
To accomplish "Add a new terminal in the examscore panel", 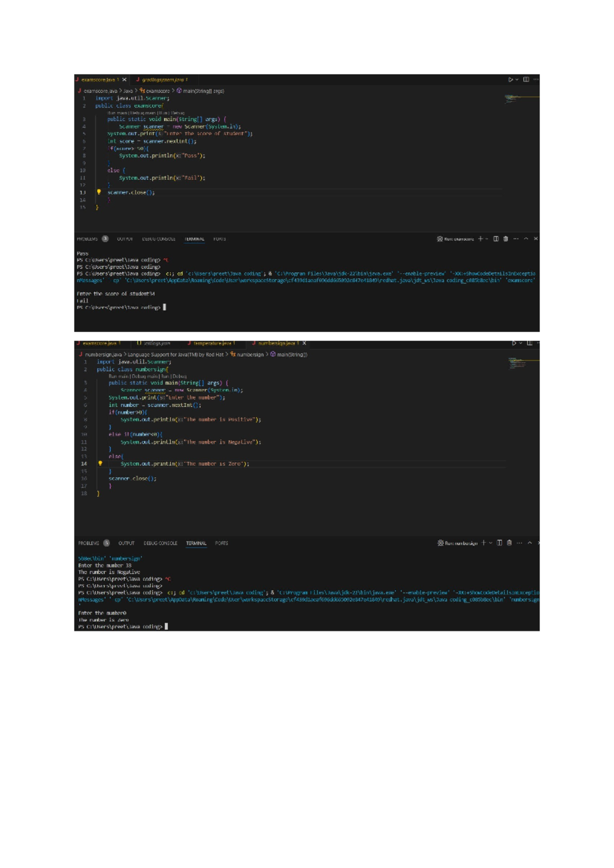I will coord(480,239).
